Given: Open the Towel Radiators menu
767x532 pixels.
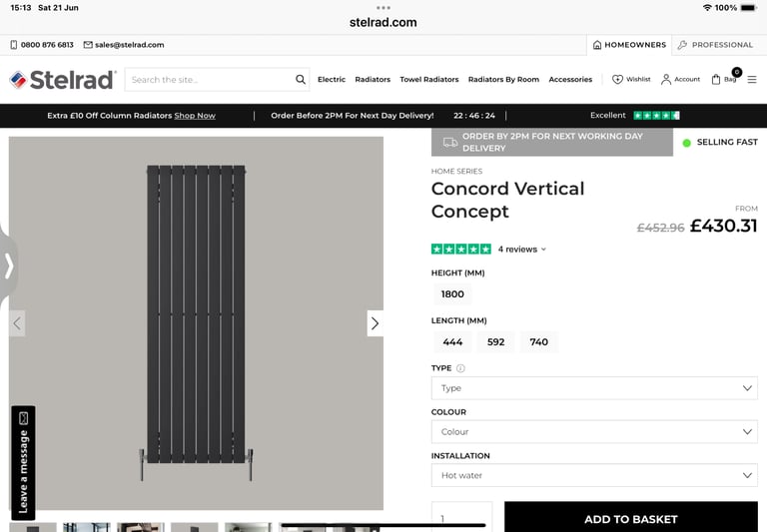Looking at the screenshot, I should [429, 79].
